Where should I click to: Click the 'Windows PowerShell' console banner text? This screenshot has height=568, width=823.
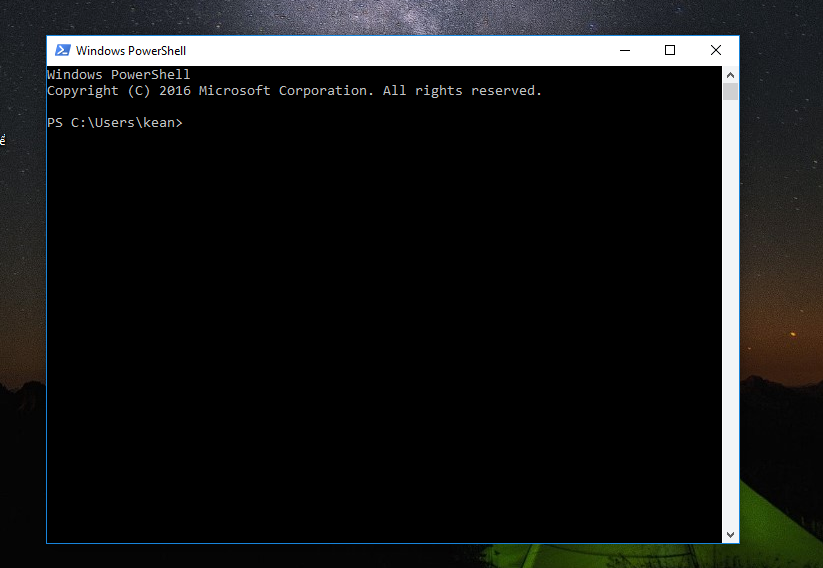pos(119,75)
